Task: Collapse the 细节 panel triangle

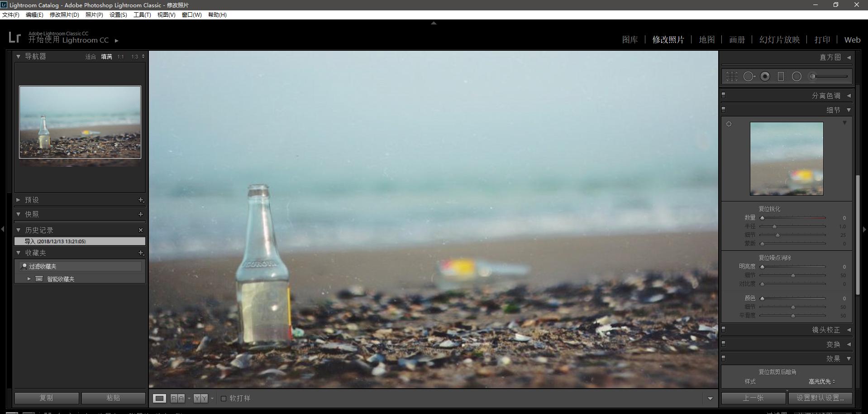Action: coord(849,110)
